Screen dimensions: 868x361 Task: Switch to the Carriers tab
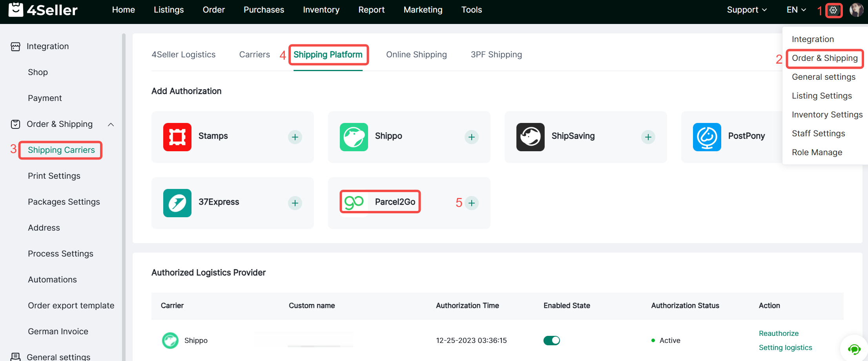254,55
